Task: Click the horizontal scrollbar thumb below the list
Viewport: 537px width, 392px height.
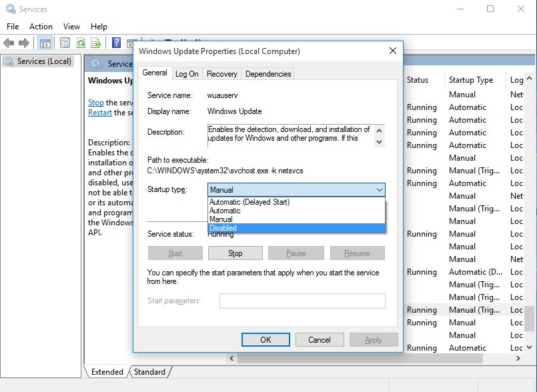Action: pos(360,358)
